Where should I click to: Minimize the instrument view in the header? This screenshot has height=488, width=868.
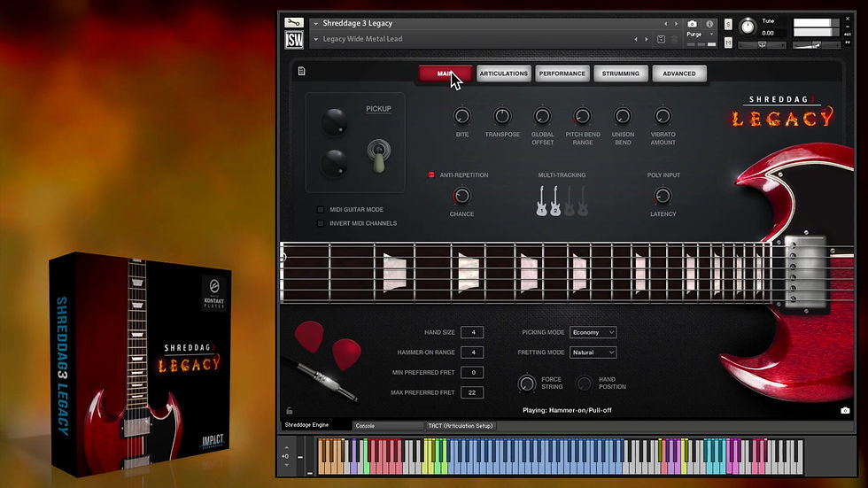tap(848, 27)
